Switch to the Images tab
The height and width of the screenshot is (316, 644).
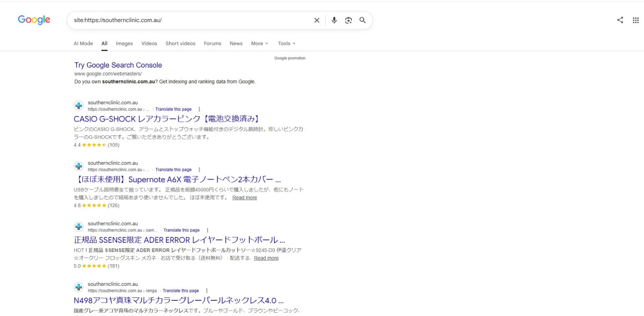tap(124, 43)
